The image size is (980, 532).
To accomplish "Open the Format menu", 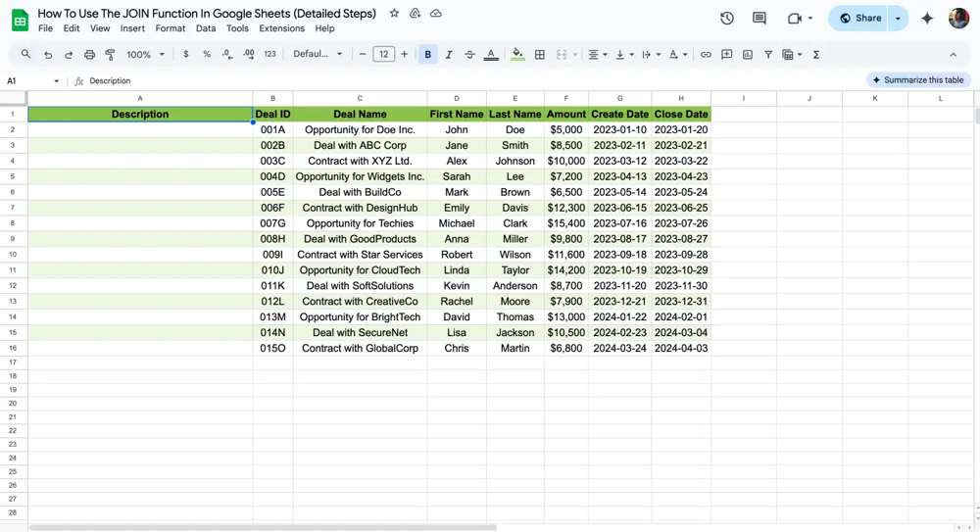I will tap(170, 28).
